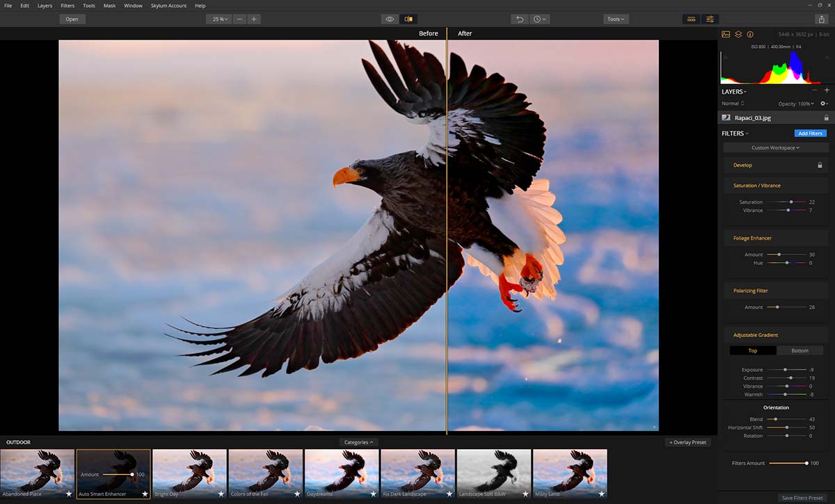Viewport: 835px width, 504px height.
Task: Toggle the before/after compare view button
Action: pos(408,19)
